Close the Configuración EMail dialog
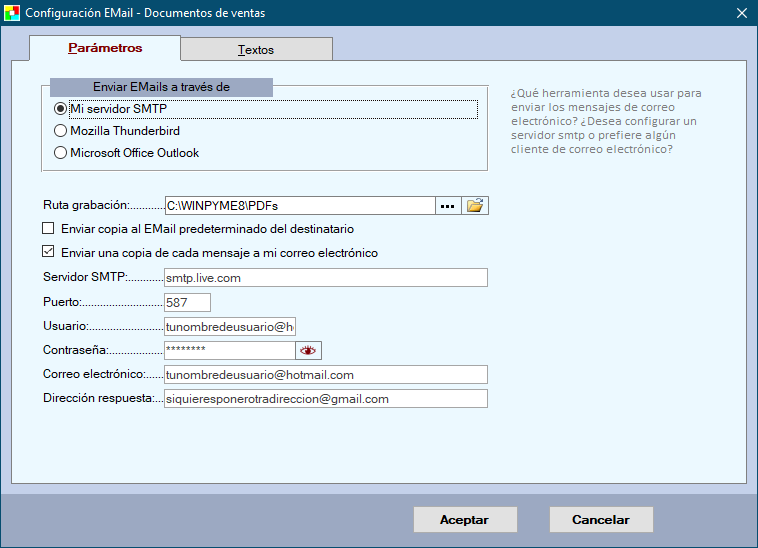Screen dimensions: 758x548 coord(741,13)
